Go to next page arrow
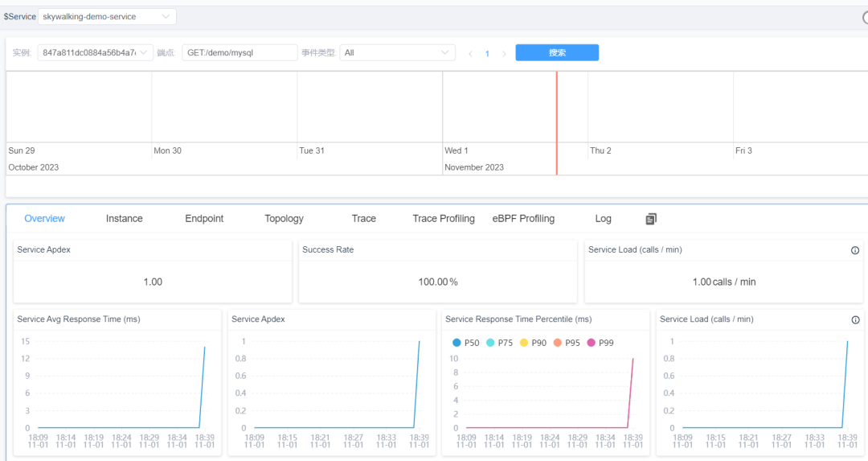 click(x=504, y=54)
